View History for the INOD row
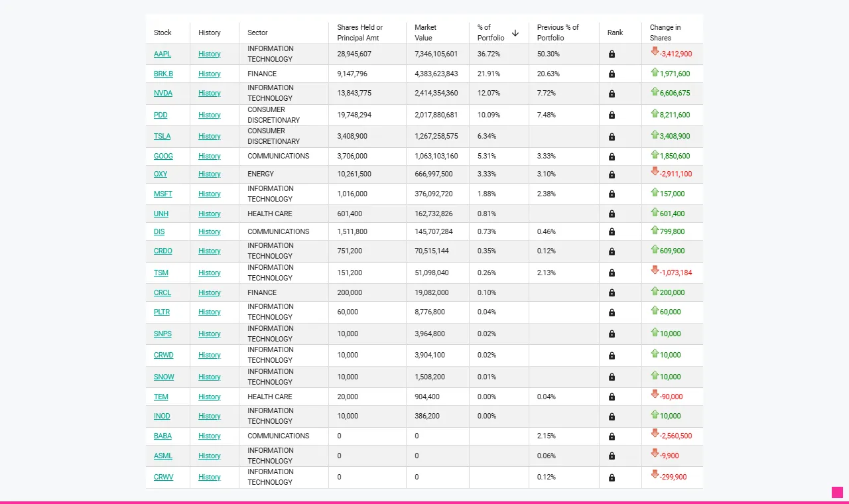The image size is (849, 504). tap(210, 416)
